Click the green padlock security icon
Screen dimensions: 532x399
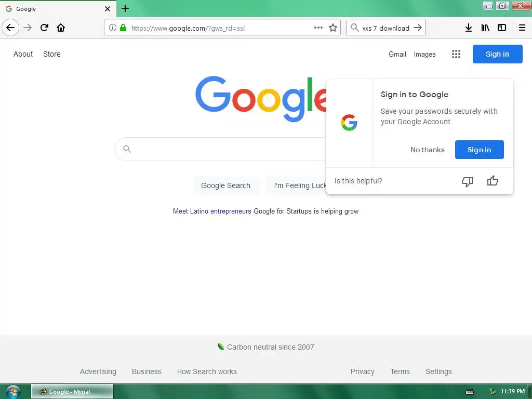coord(123,28)
